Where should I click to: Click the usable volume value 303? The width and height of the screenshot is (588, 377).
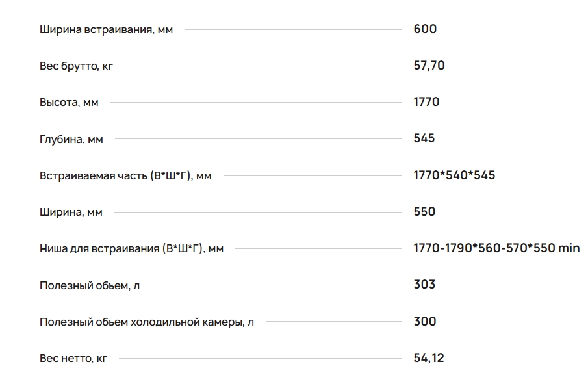pyautogui.click(x=424, y=284)
